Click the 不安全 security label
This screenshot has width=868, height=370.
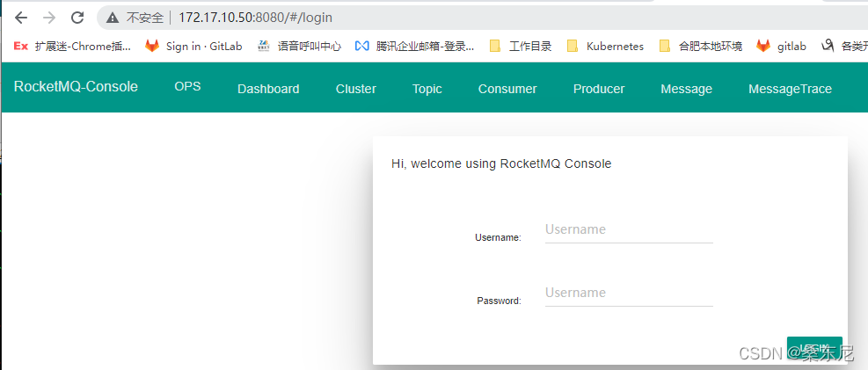click(145, 18)
